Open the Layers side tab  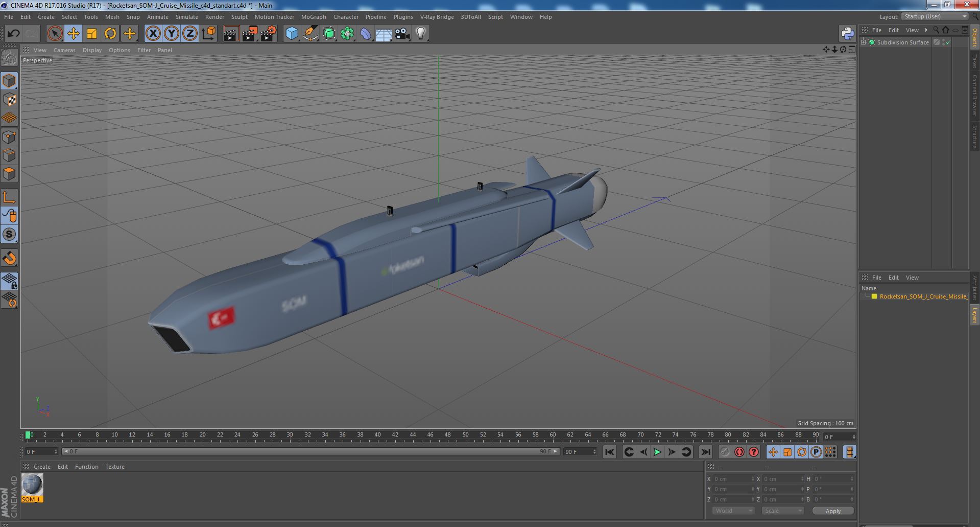pos(975,315)
